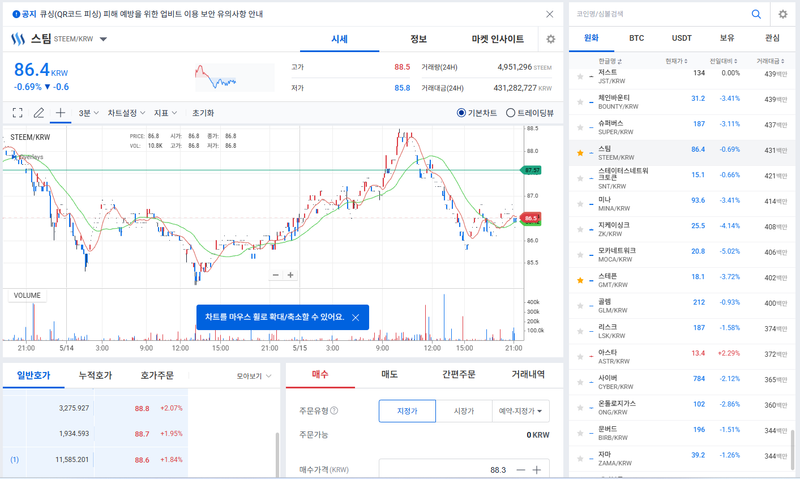The image size is (800, 479).
Task: Toggle favorite star for 골렘 GLM/KRW
Action: [580, 306]
